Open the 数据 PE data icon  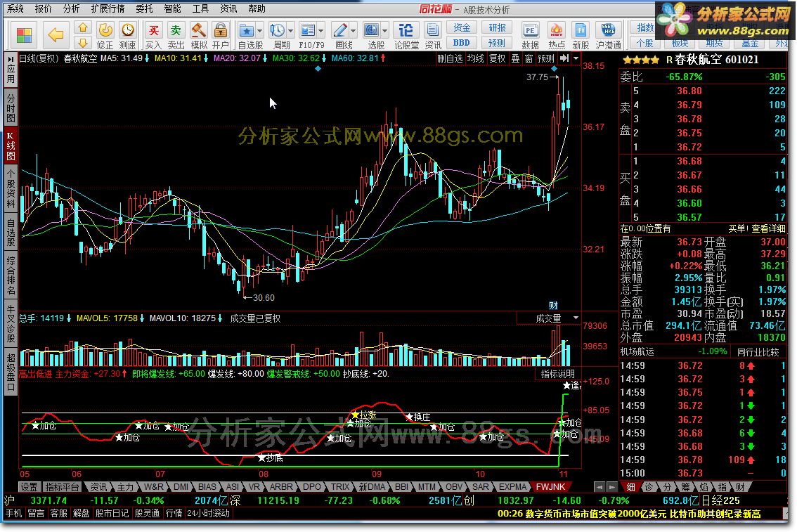[530, 35]
